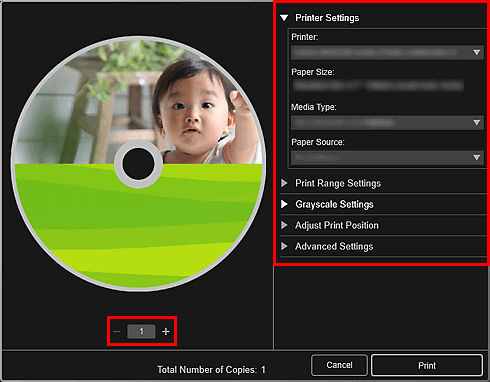Click the Cancel button
This screenshot has height=382, width=490.
pyautogui.click(x=339, y=365)
